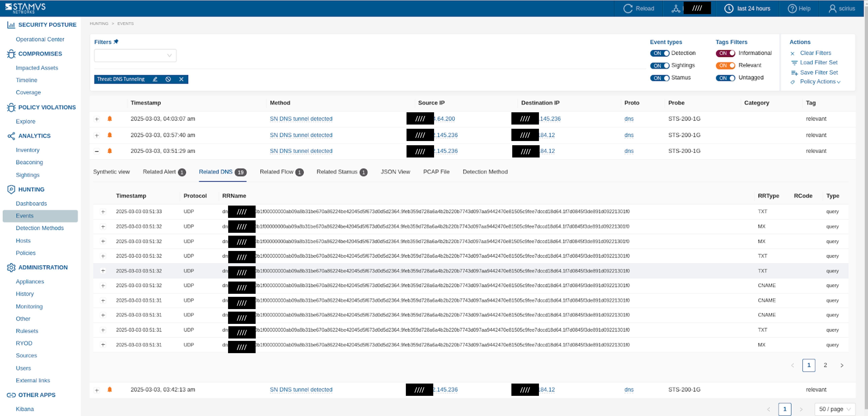868x416 pixels.
Task: Open the network tenant icon in header
Action: click(676, 8)
